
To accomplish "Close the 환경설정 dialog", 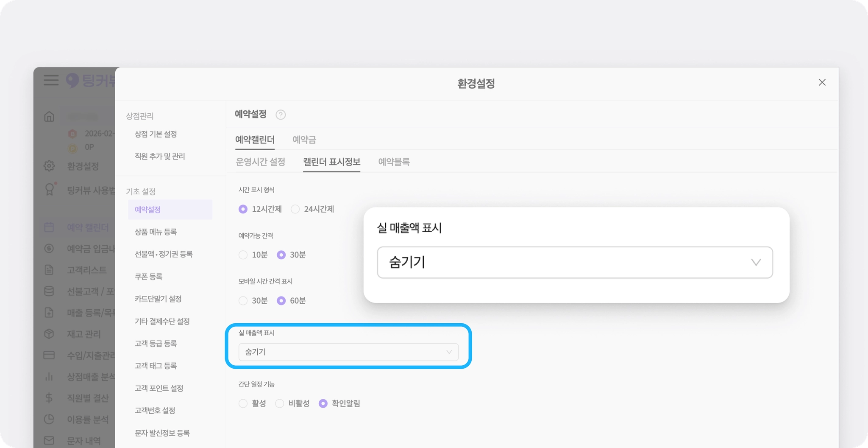I will [822, 82].
